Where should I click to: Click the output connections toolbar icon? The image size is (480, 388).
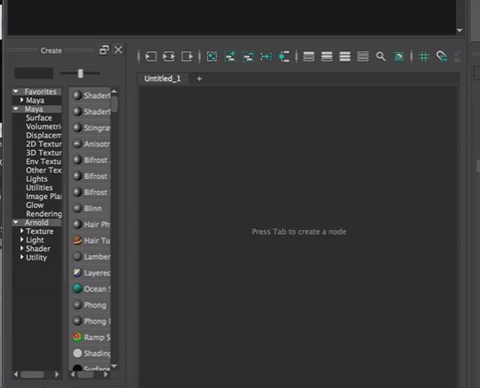pos(187,56)
